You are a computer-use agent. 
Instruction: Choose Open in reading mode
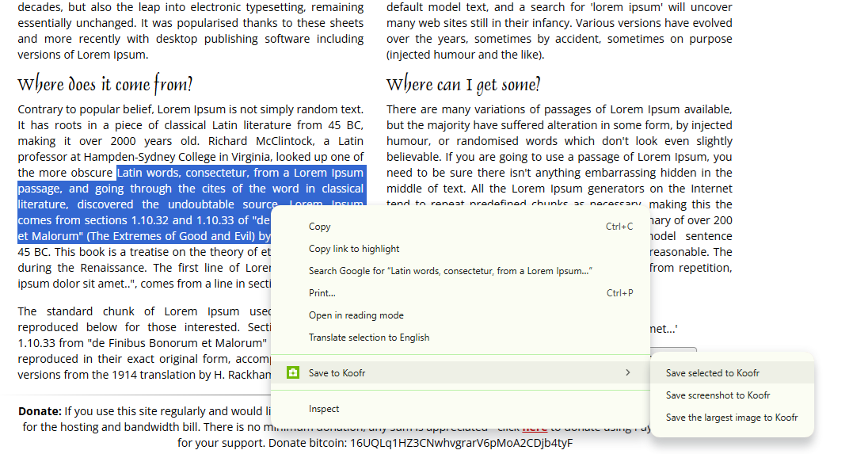pos(460,315)
